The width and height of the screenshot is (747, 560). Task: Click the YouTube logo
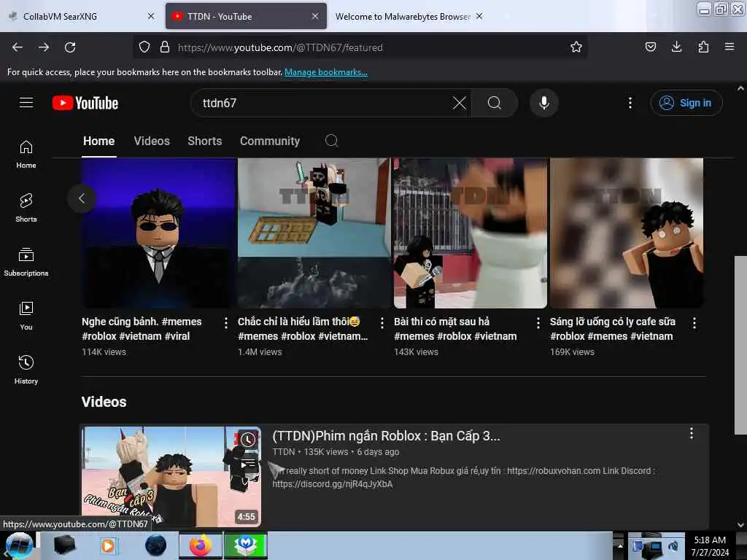point(85,103)
